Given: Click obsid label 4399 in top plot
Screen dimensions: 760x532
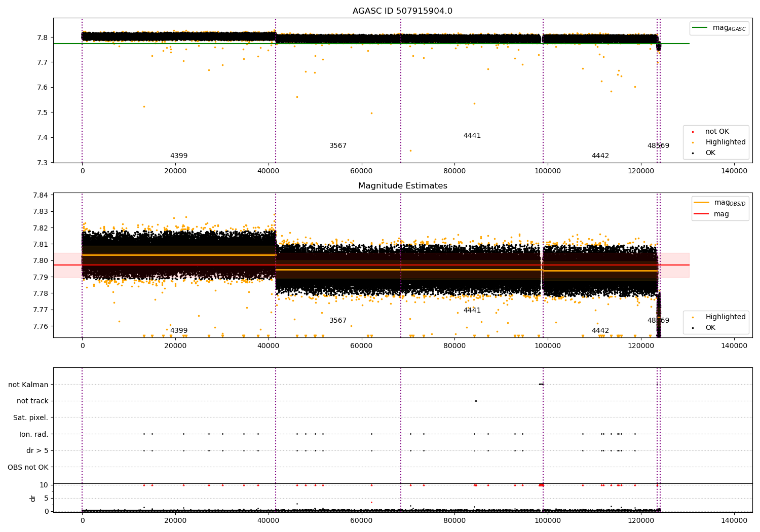Looking at the screenshot, I should click(x=179, y=156).
